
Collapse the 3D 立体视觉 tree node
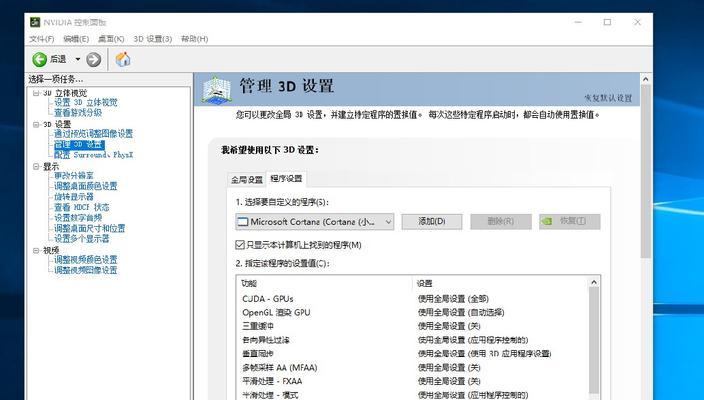tap(35, 92)
